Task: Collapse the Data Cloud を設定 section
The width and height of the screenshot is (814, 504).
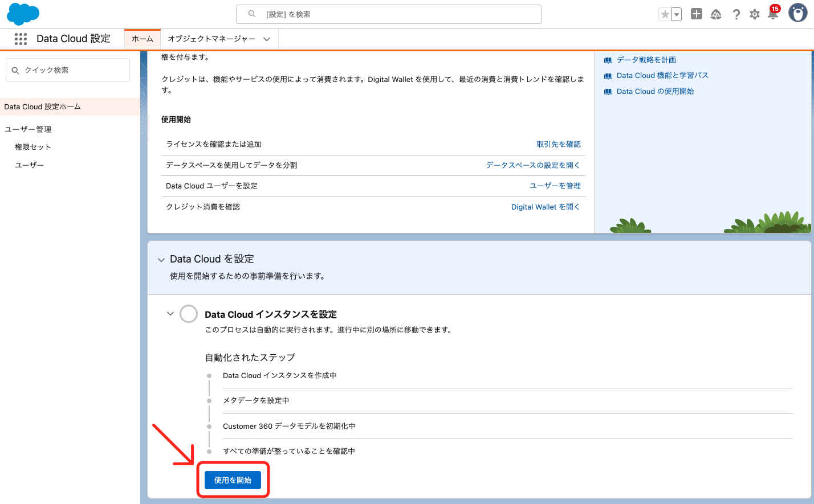Action: (161, 259)
